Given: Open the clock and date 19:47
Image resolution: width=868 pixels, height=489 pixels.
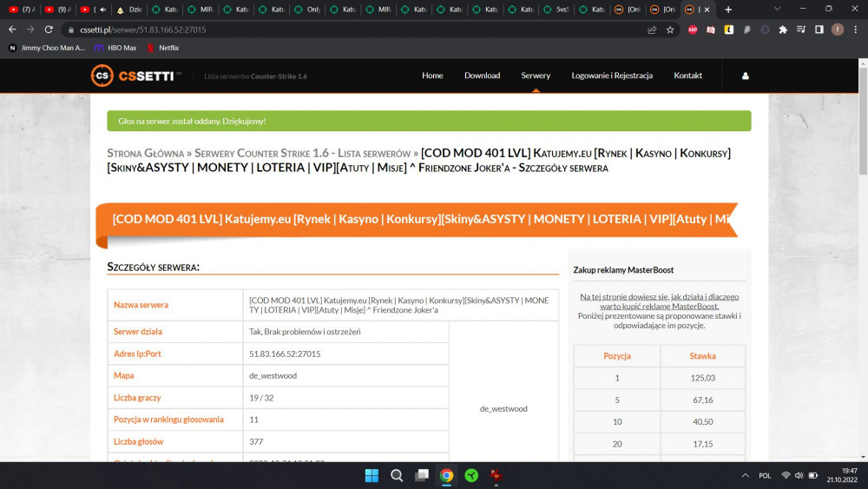Looking at the screenshot, I should [842, 475].
